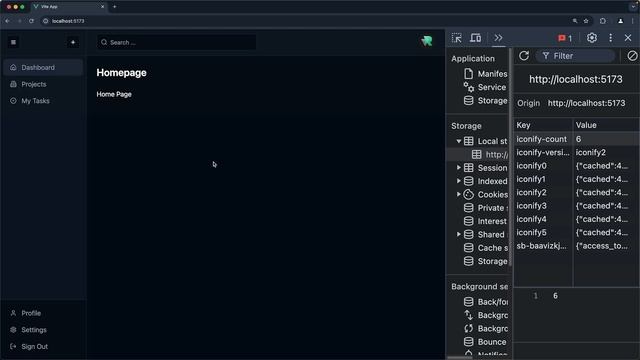Image resolution: width=640 pixels, height=360 pixels.
Task: Open the DevTools issues error badge
Action: (565, 38)
